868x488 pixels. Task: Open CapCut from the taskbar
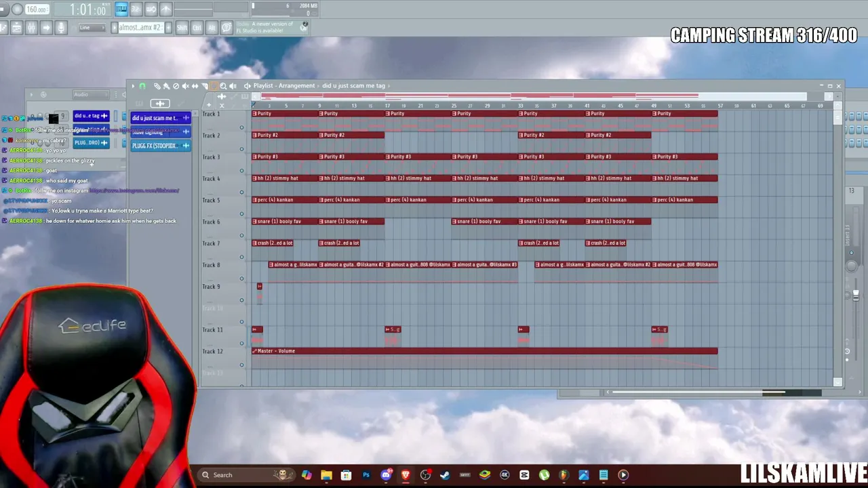coord(524,475)
